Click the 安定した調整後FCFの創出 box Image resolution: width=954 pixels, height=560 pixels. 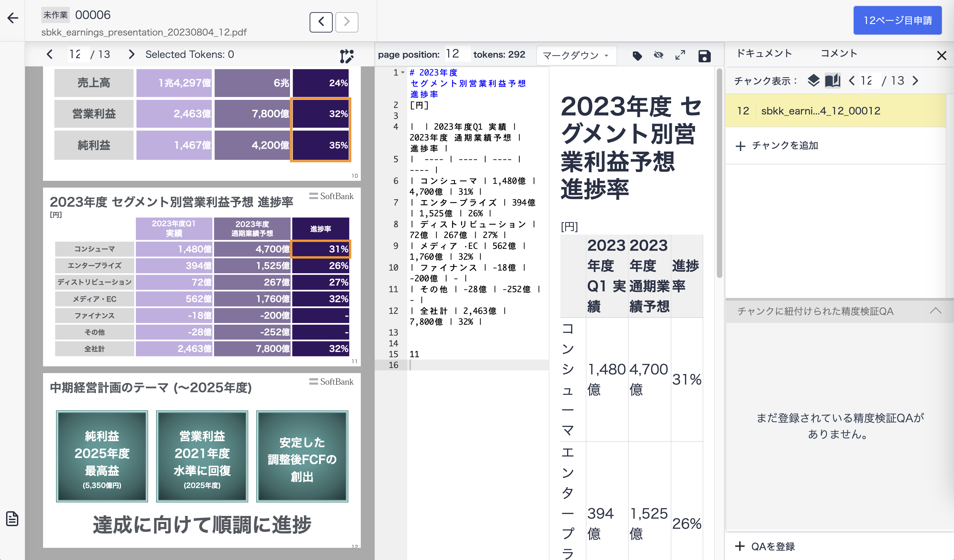click(302, 456)
